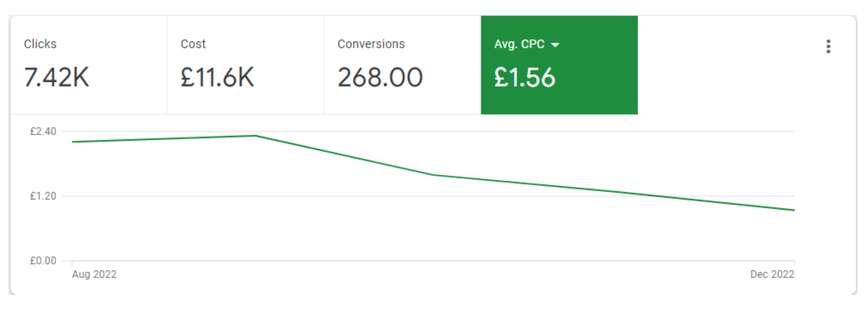This screenshot has height=309, width=868.
Task: Click the Dec 2022 x-axis label
Action: pos(772,274)
